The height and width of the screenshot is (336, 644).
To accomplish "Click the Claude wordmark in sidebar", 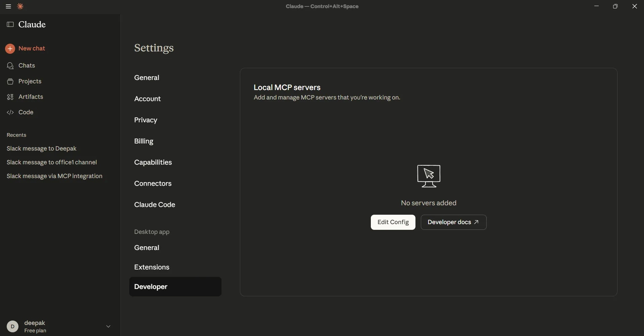I will click(x=32, y=25).
